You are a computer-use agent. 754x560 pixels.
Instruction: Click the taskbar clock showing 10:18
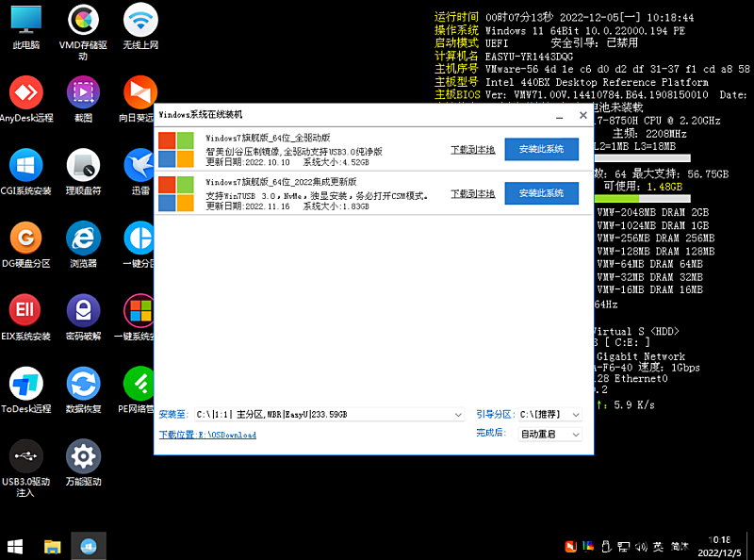pyautogui.click(x=719, y=546)
